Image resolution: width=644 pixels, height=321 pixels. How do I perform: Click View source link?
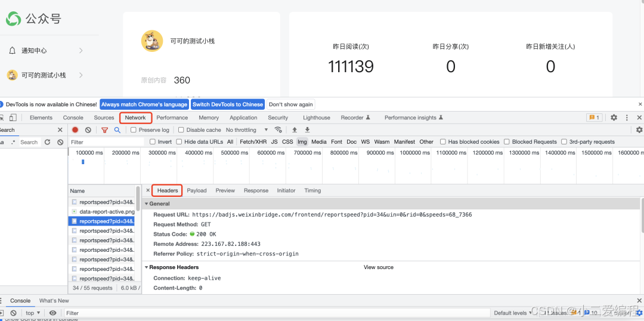(x=379, y=267)
